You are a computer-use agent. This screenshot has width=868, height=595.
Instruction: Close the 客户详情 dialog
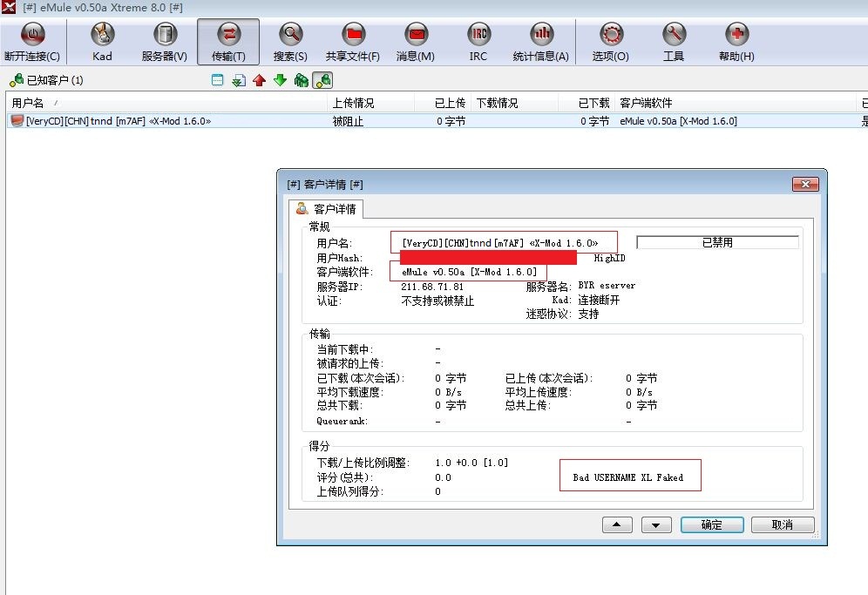pos(805,185)
